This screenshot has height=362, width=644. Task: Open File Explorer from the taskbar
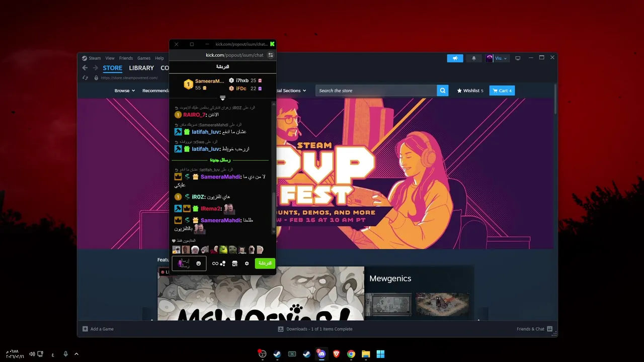[x=366, y=354]
